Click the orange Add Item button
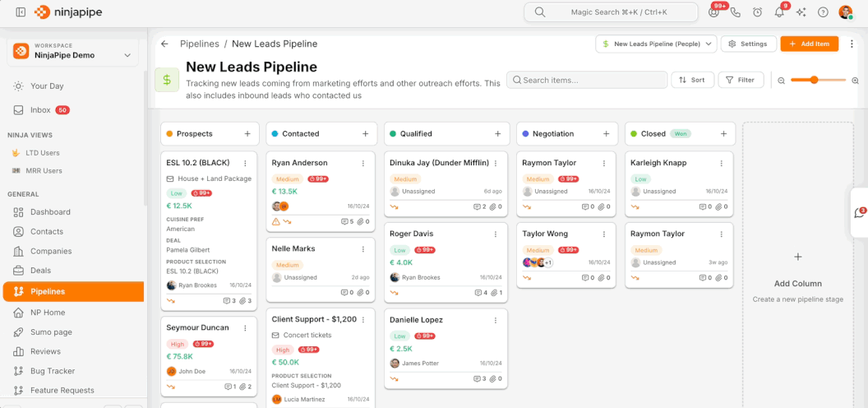 click(809, 44)
